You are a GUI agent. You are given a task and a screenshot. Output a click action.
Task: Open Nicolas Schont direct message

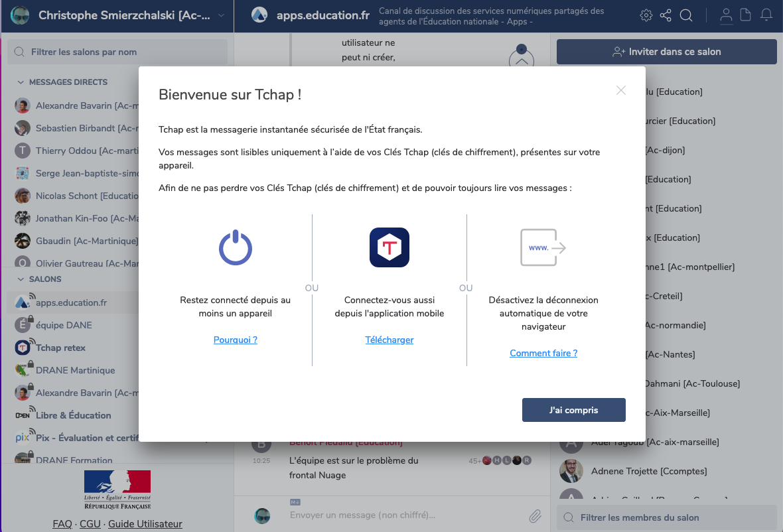(x=75, y=196)
